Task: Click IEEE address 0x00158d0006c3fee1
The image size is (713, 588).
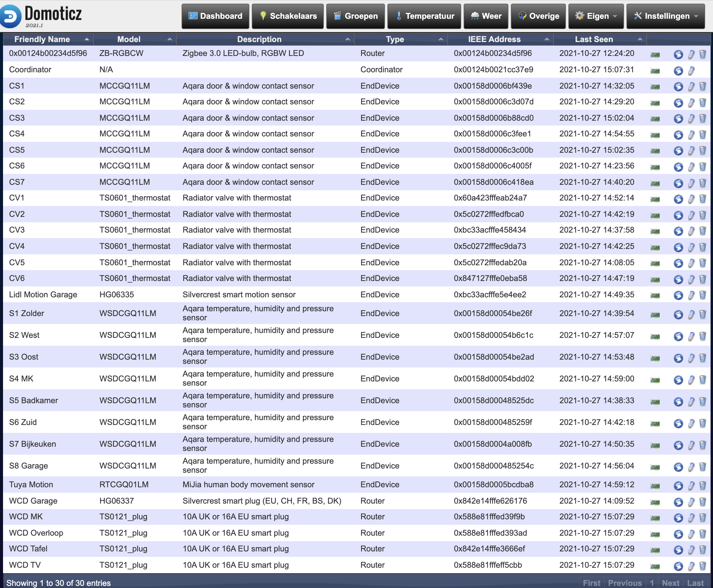Action: pyautogui.click(x=492, y=134)
